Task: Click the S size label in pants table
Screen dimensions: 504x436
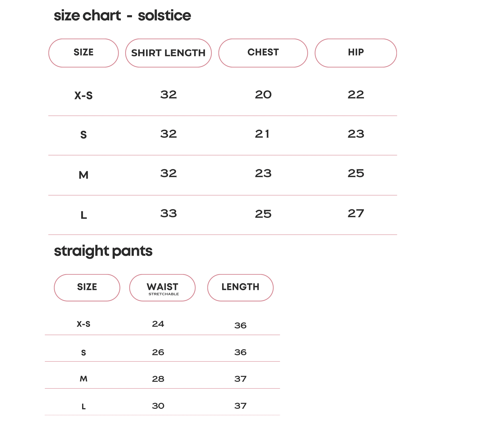Action: [84, 353]
